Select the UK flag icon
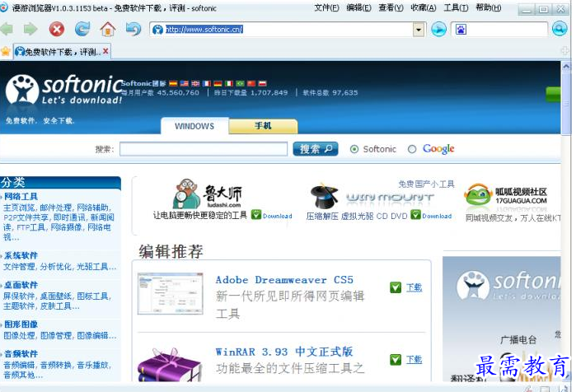 (x=195, y=84)
